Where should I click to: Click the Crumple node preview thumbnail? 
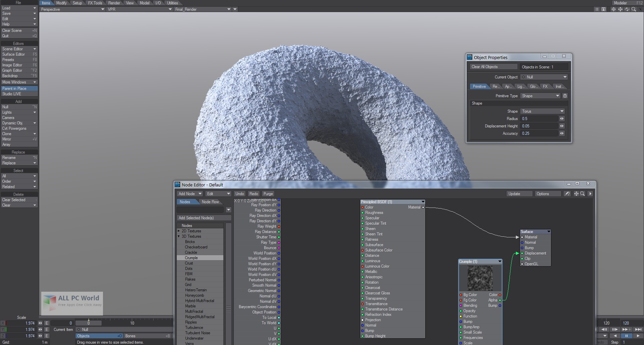pyautogui.click(x=480, y=278)
